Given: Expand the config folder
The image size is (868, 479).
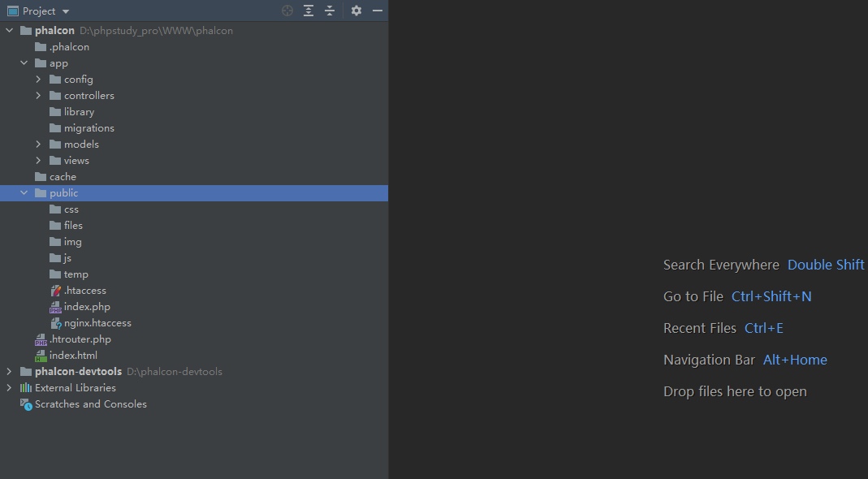Looking at the screenshot, I should coord(38,80).
